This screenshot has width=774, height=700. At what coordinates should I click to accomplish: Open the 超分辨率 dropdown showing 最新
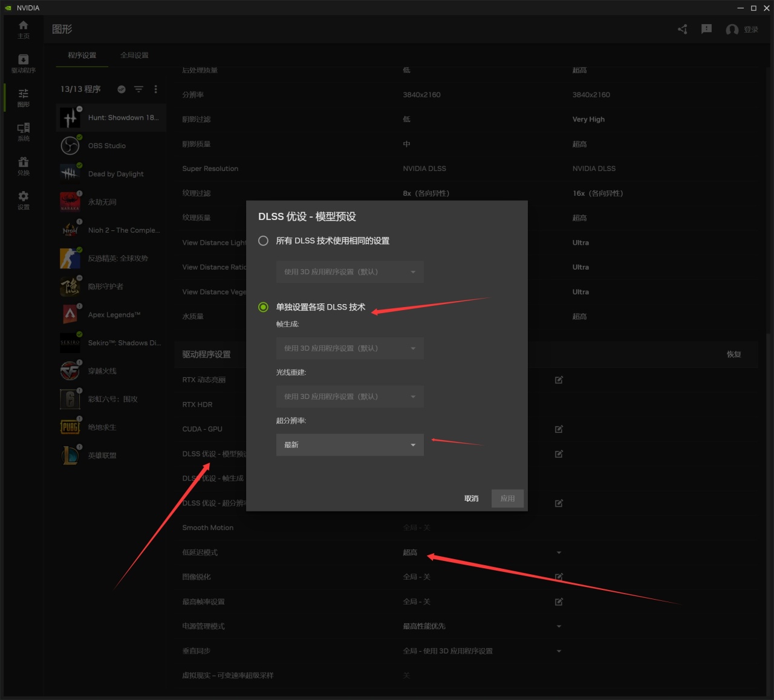pos(350,445)
